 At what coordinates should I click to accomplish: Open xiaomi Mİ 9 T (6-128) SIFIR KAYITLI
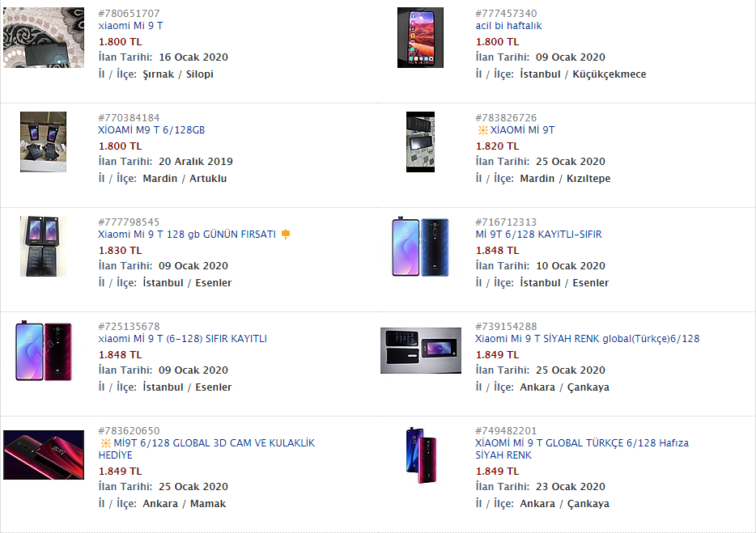click(x=183, y=339)
